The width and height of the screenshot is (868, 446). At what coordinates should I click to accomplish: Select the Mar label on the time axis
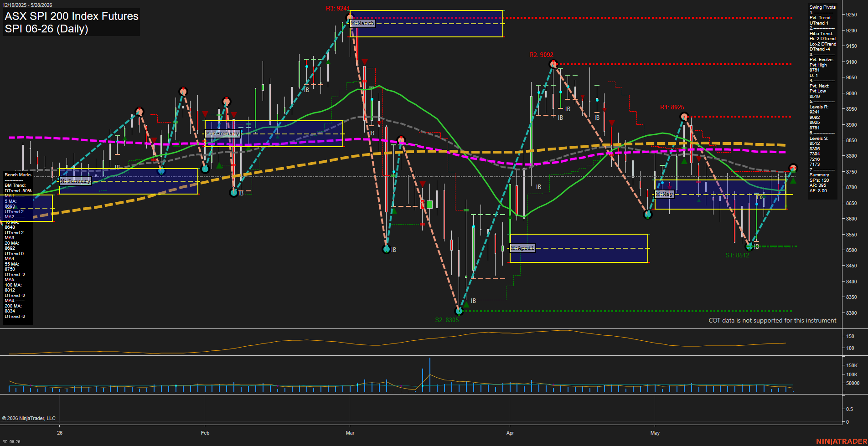click(350, 433)
